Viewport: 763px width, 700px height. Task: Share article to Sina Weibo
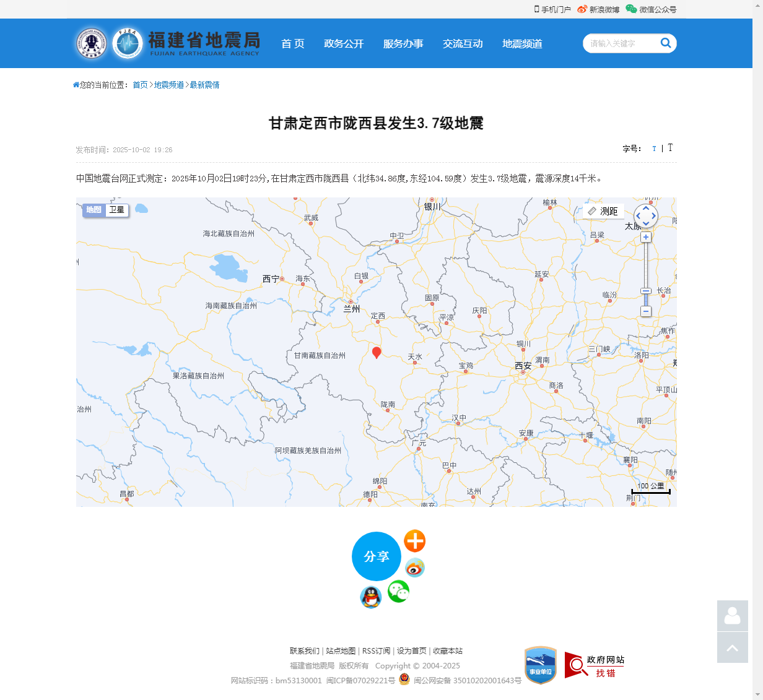414,568
